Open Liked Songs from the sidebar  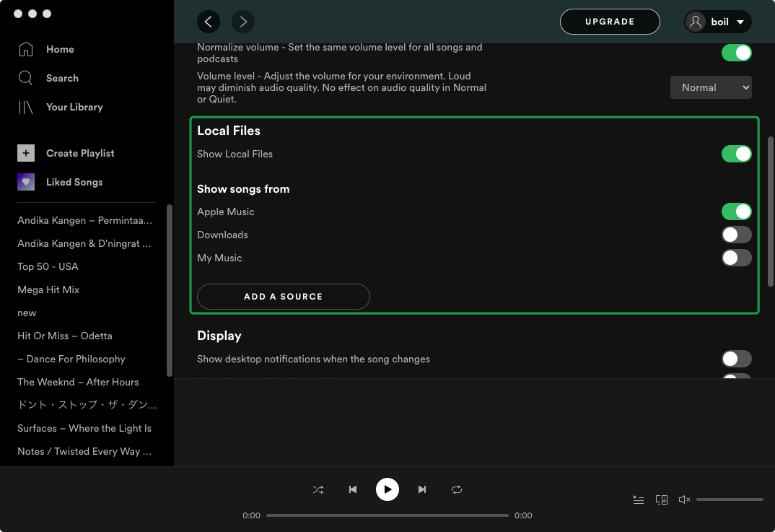pos(74,182)
